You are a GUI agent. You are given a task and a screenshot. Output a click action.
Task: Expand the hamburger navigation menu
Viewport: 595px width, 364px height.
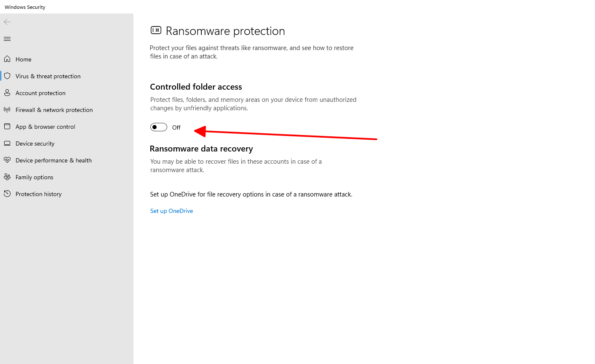7,39
